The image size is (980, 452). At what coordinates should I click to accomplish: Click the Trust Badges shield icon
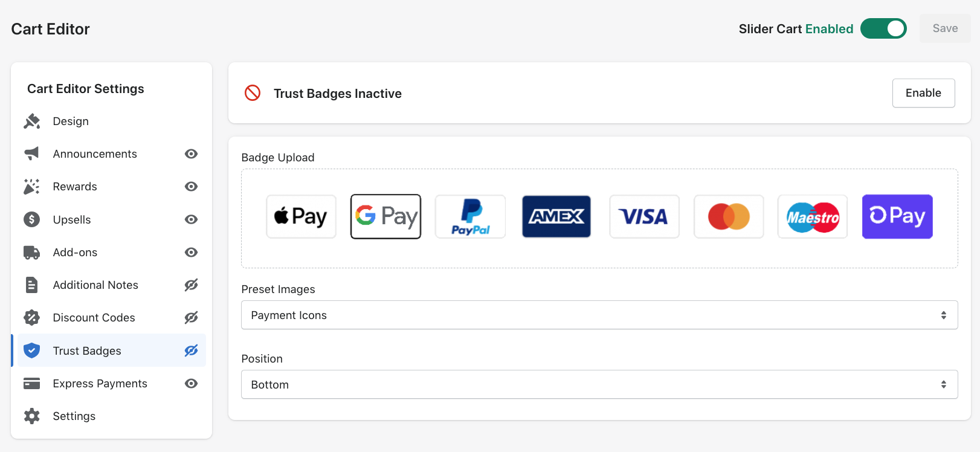(x=32, y=350)
